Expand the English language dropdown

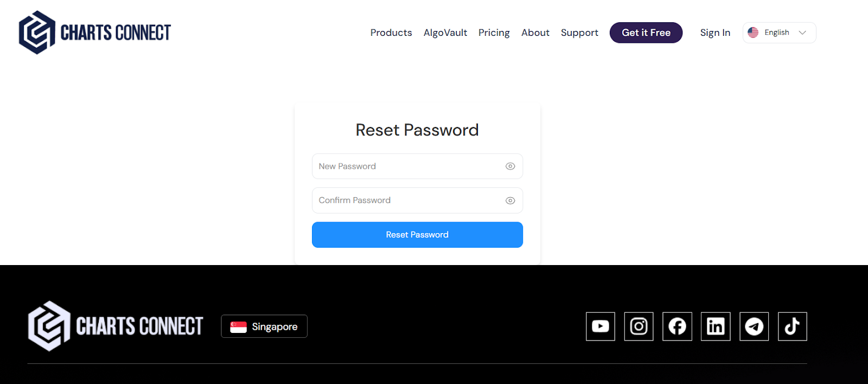(779, 33)
